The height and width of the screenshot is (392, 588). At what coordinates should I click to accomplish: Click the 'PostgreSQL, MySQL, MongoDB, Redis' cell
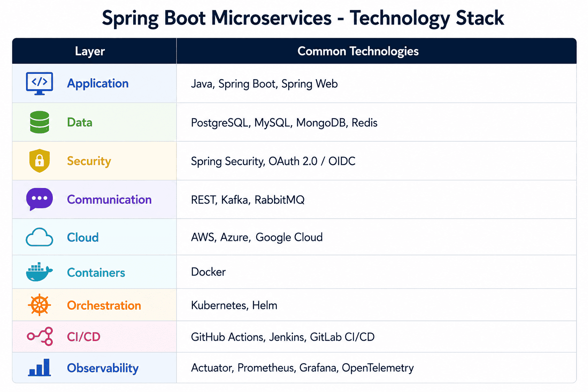click(x=376, y=122)
